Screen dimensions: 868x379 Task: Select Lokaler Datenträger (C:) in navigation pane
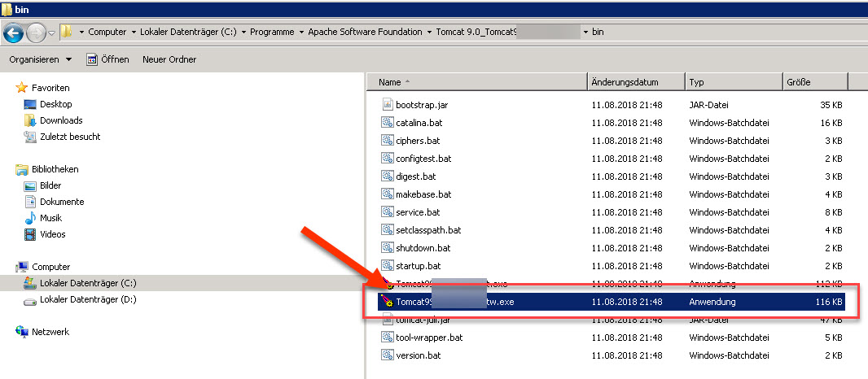88,283
